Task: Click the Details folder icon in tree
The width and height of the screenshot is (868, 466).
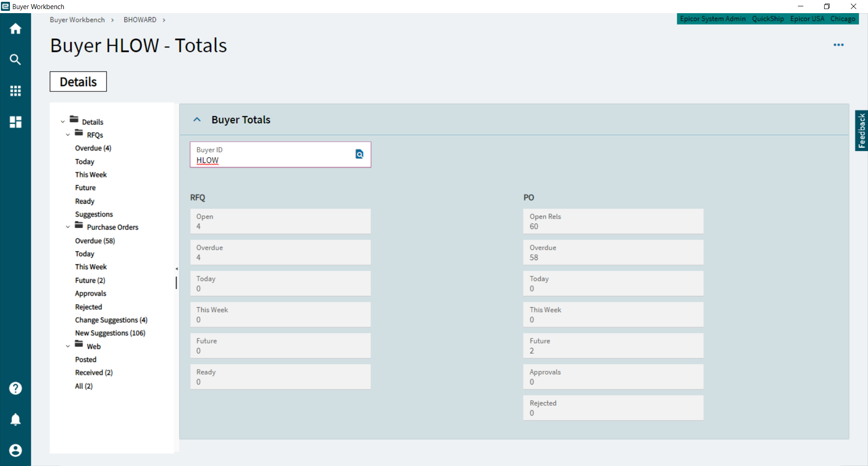Action: click(74, 119)
